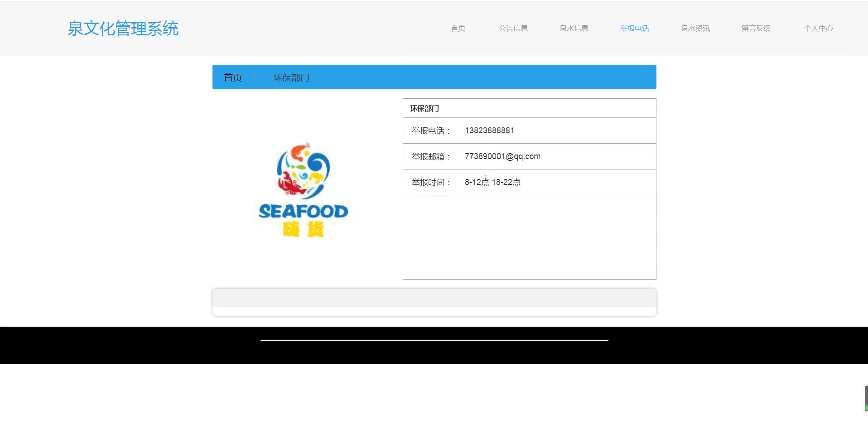Click the 举报时间： label
The height and width of the screenshot is (425, 868).
[x=431, y=183]
